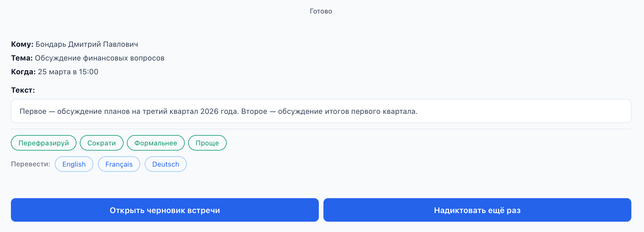Image resolution: width=644 pixels, height=232 pixels.
Task: Open the meeting draft via «Открыть черновик встречи»
Action: click(x=165, y=210)
